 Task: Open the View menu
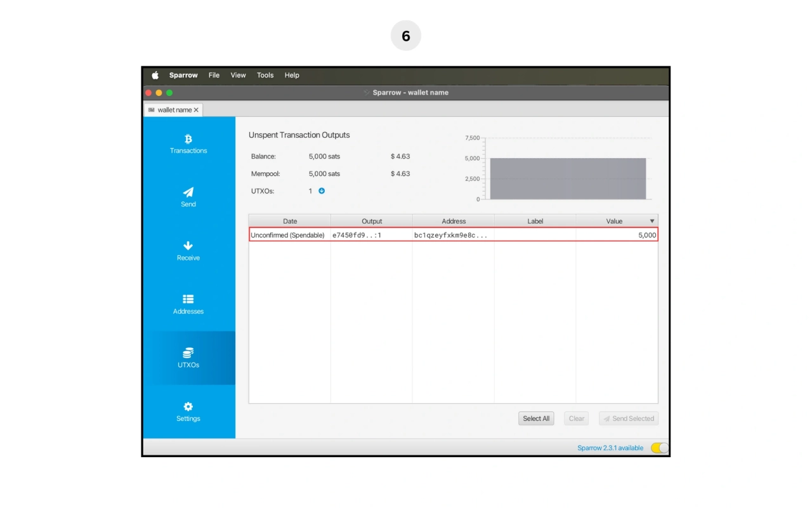point(238,75)
